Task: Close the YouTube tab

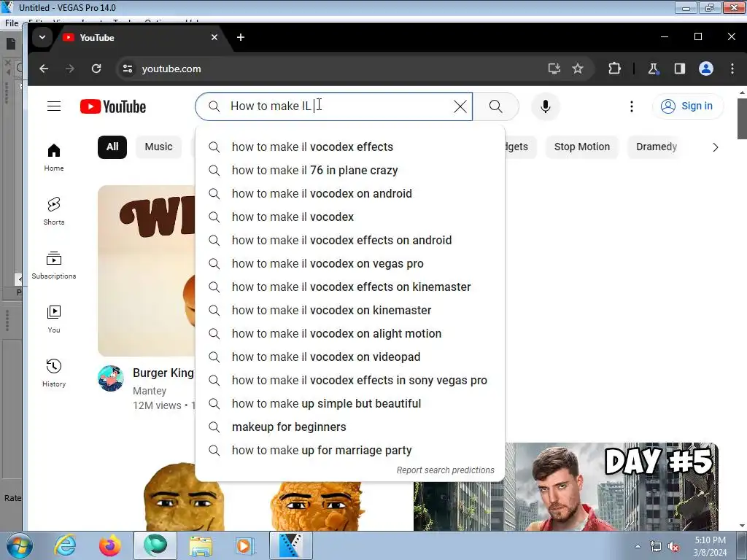Action: [214, 37]
